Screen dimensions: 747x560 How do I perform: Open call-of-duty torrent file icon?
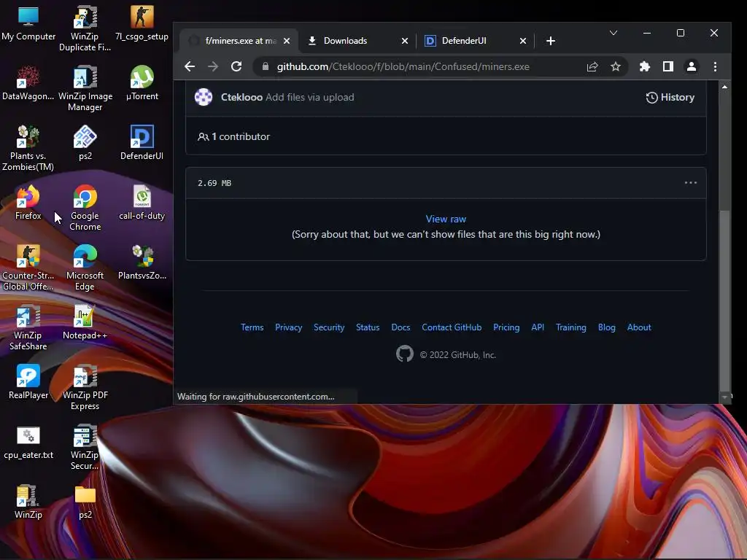tap(142, 203)
